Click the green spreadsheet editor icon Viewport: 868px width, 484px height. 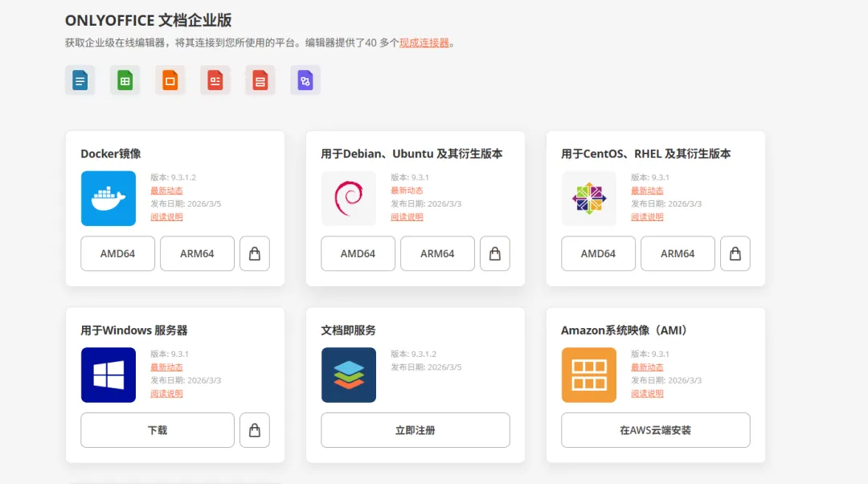[125, 80]
